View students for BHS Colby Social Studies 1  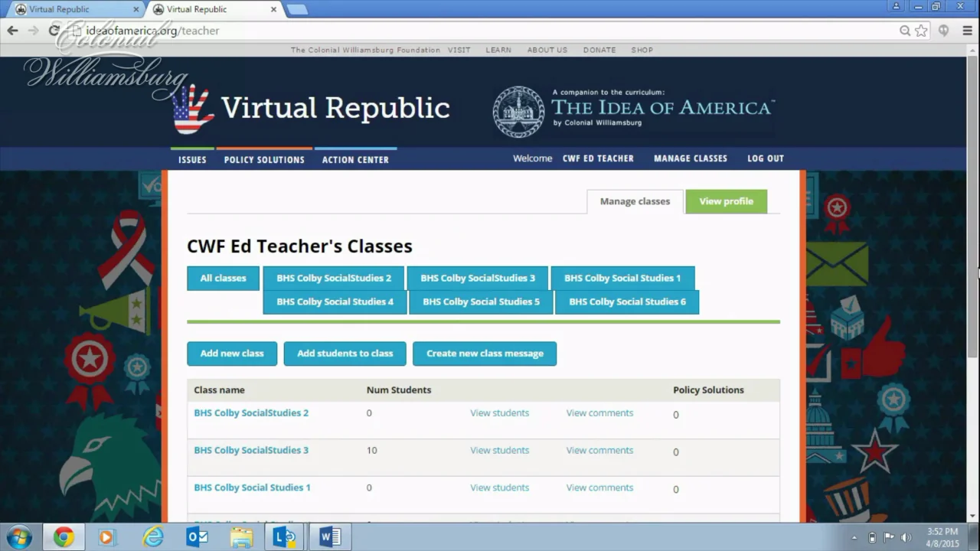pos(499,487)
